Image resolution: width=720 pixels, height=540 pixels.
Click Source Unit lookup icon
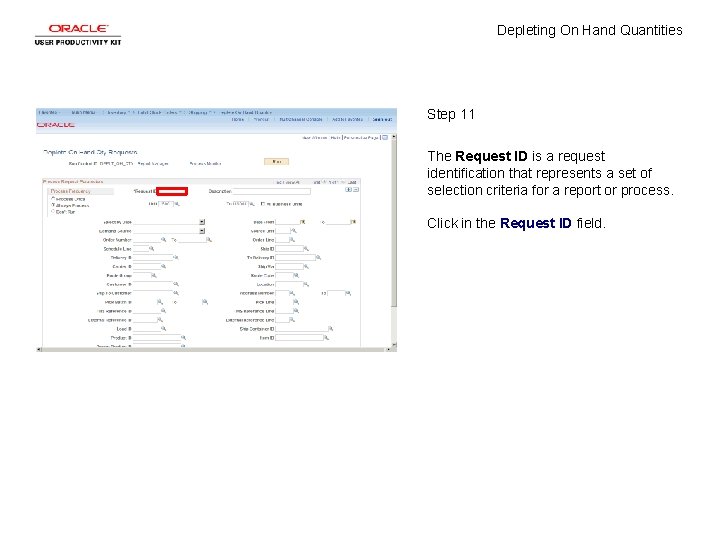click(294, 231)
